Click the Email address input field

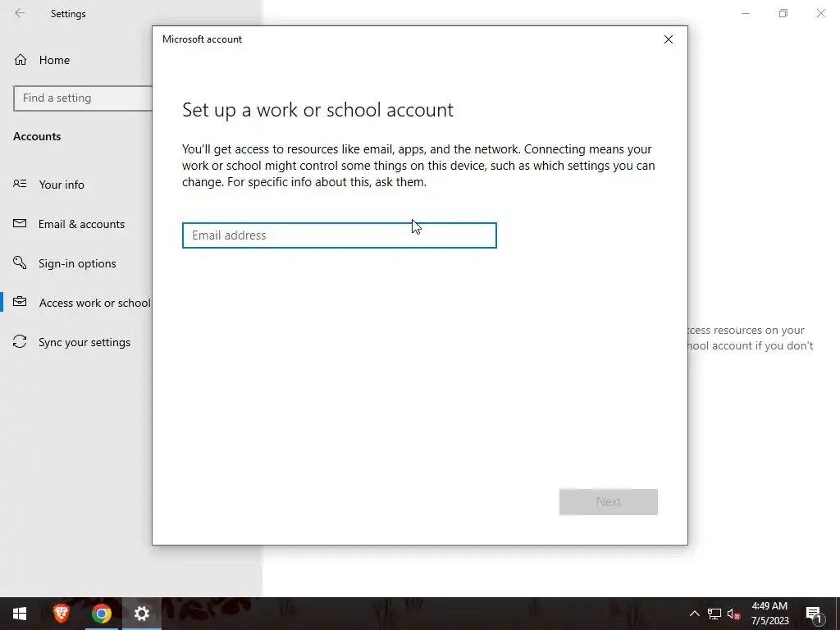click(x=339, y=235)
